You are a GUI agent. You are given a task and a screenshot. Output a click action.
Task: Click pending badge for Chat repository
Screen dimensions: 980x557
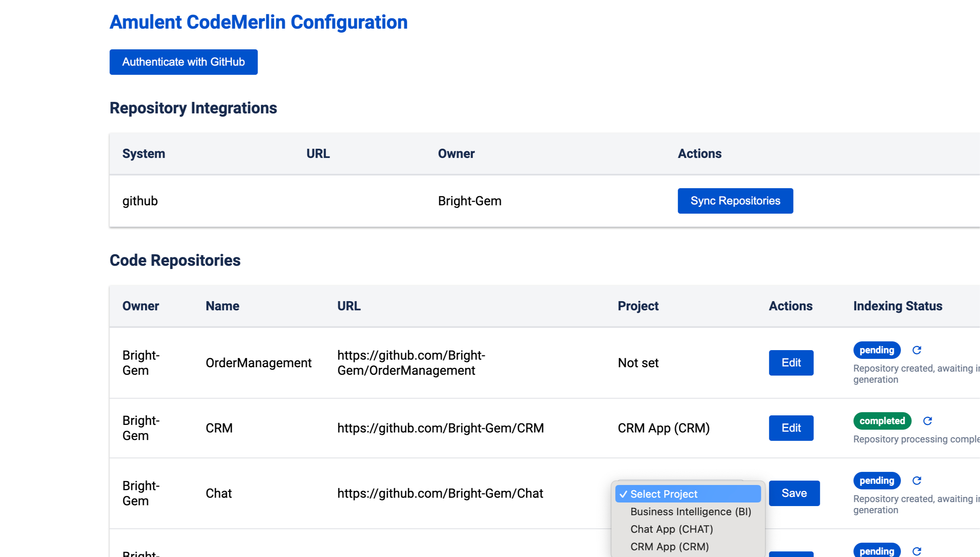(x=876, y=481)
